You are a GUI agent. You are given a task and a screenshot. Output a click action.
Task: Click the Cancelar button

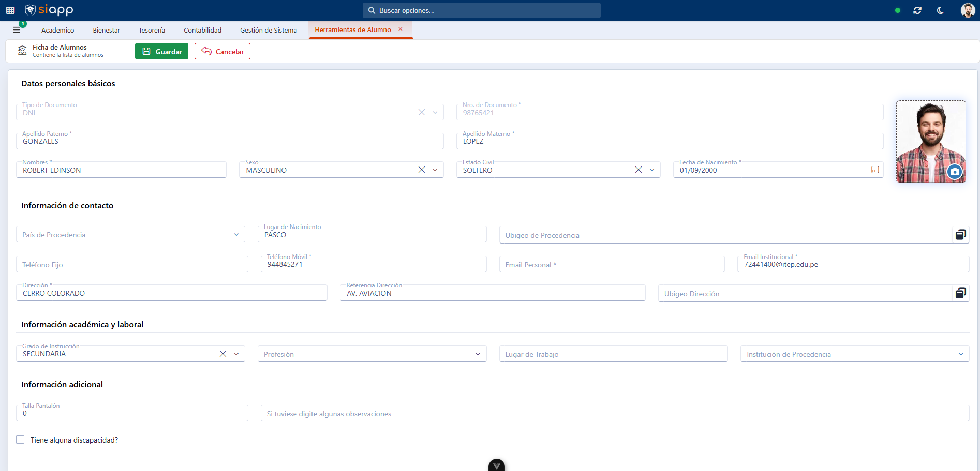pos(222,51)
